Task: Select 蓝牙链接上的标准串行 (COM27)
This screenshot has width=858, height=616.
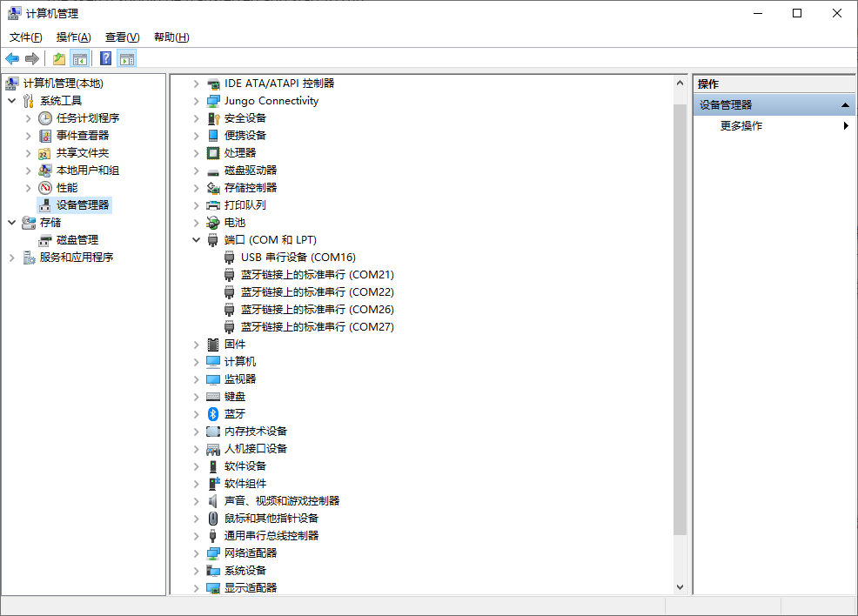Action: click(318, 327)
